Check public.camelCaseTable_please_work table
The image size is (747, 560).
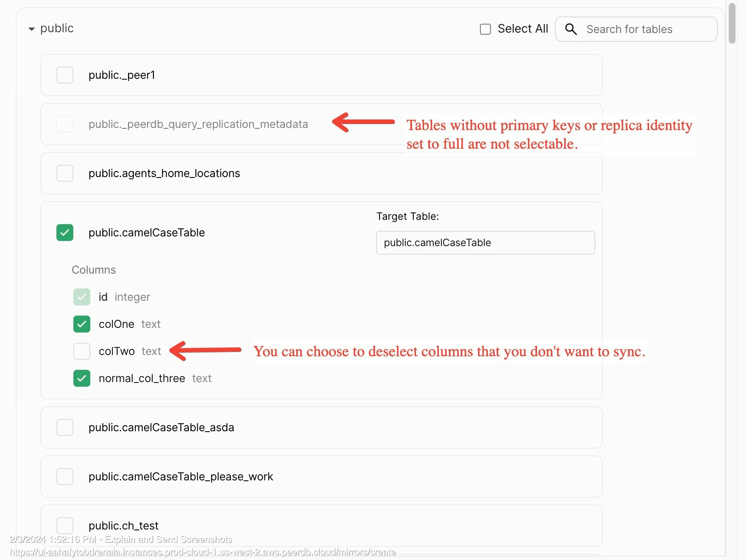(x=65, y=477)
